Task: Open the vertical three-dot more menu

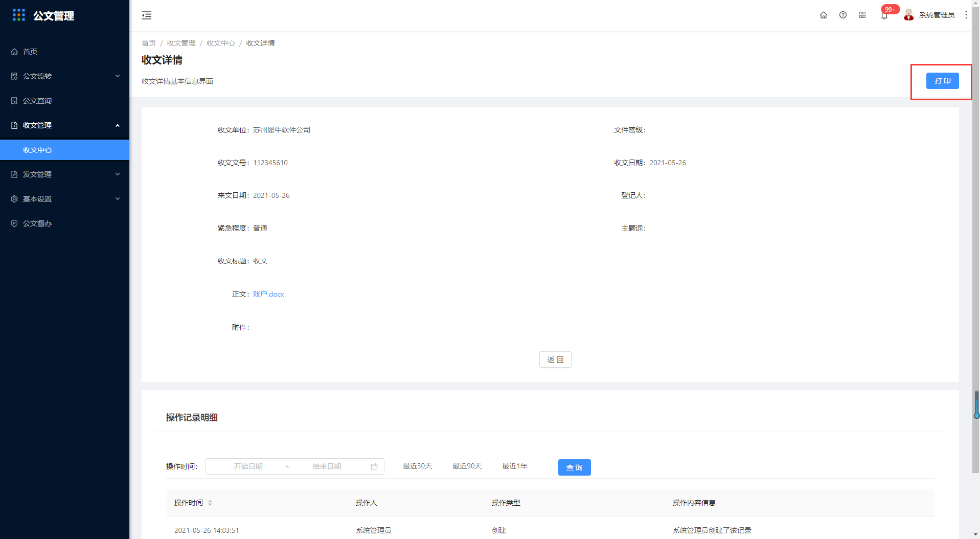Action: pyautogui.click(x=966, y=15)
